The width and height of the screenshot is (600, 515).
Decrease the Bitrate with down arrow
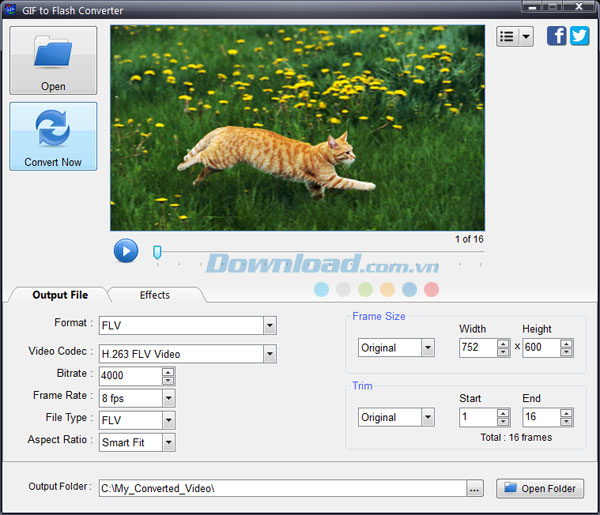pos(168,380)
